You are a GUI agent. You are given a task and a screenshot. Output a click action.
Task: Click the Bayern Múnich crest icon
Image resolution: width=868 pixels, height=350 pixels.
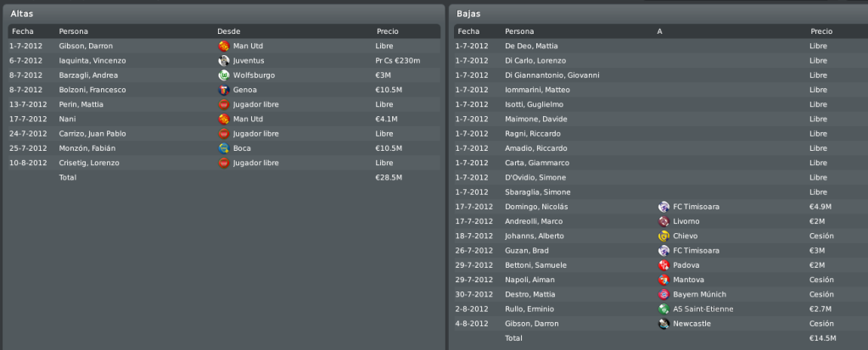click(x=664, y=295)
